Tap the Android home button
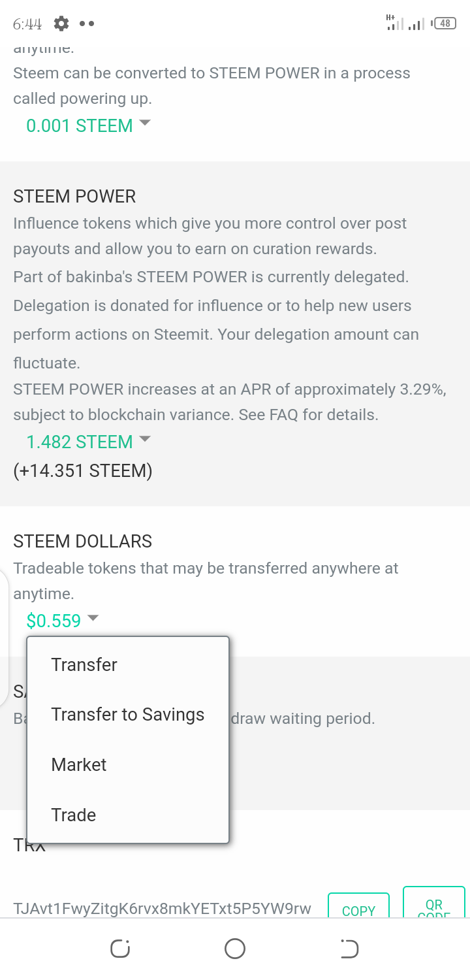The image size is (470, 980). [235, 948]
